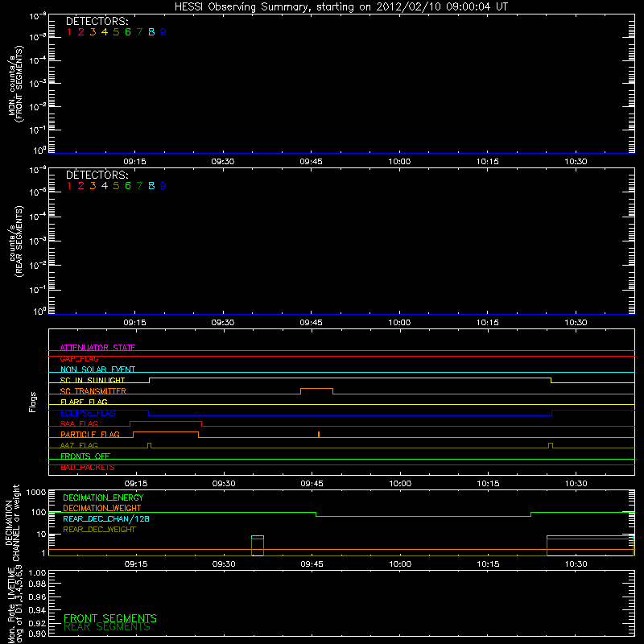Click the FLARE_FLAG label
The height and width of the screenshot is (644, 644).
tap(84, 402)
